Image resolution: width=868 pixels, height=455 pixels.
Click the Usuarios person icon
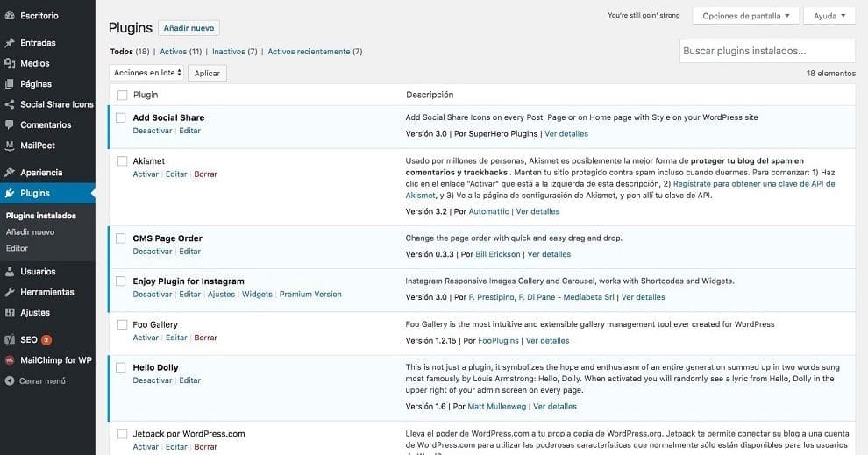(x=10, y=271)
